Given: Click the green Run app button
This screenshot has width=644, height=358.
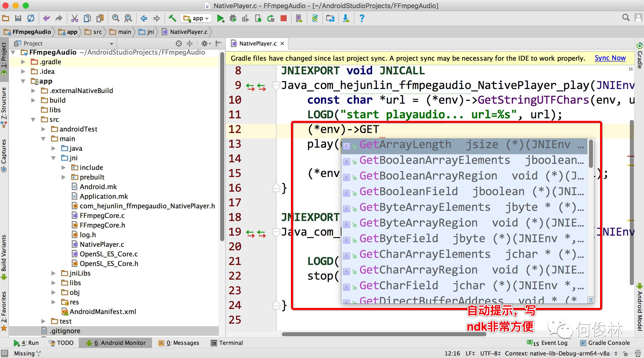Looking at the screenshot, I should 220,18.
